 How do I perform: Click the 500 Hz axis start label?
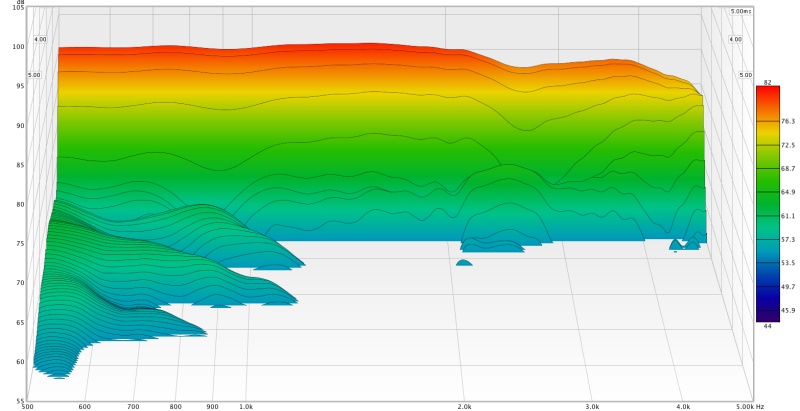point(28,407)
